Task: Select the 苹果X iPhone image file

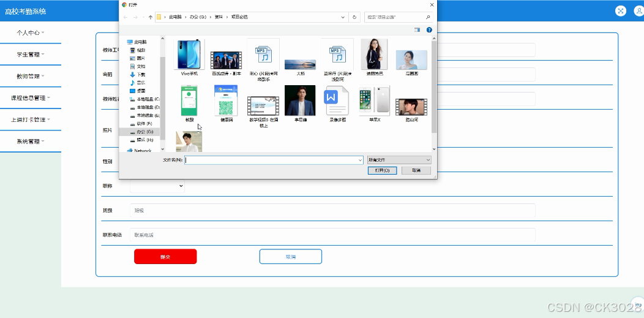Action: click(374, 104)
